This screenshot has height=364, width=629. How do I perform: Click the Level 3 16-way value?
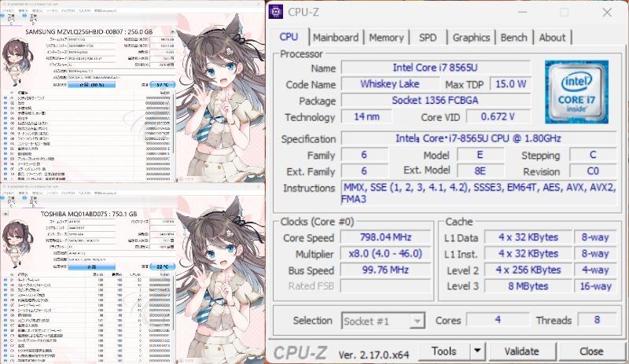(595, 286)
